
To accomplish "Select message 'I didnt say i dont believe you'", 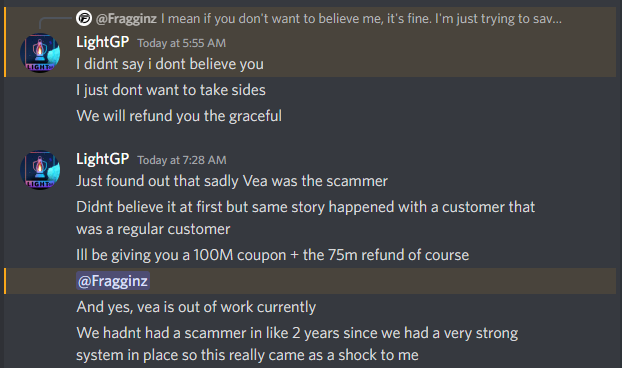I will tap(170, 64).
